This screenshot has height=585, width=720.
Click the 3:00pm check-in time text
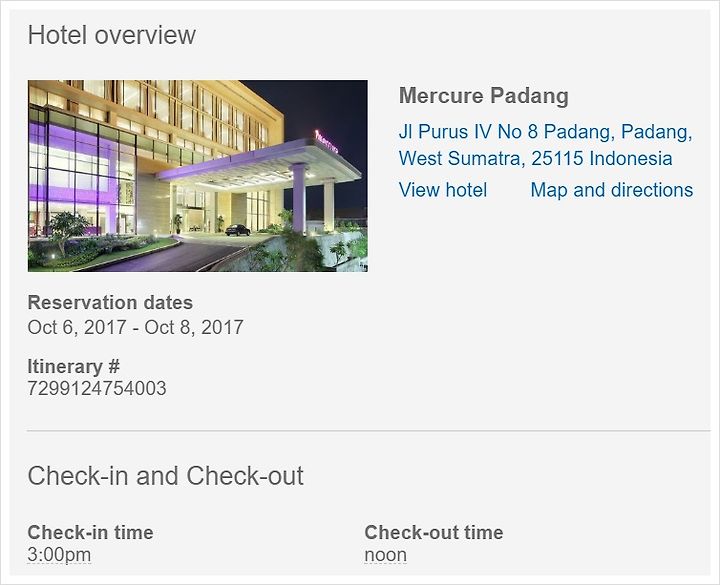[x=59, y=554]
